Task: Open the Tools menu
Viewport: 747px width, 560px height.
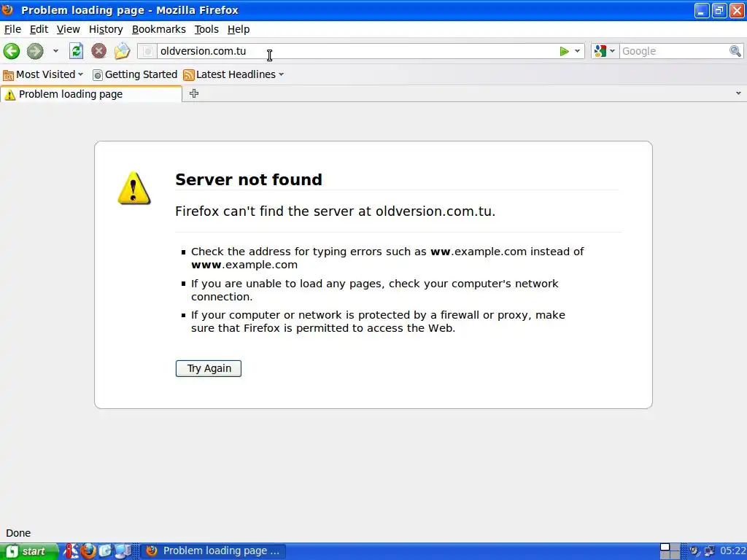Action: click(206, 29)
